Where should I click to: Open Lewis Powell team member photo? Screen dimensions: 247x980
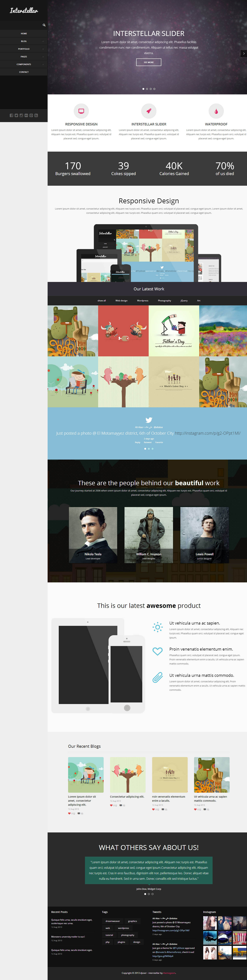tap(205, 535)
